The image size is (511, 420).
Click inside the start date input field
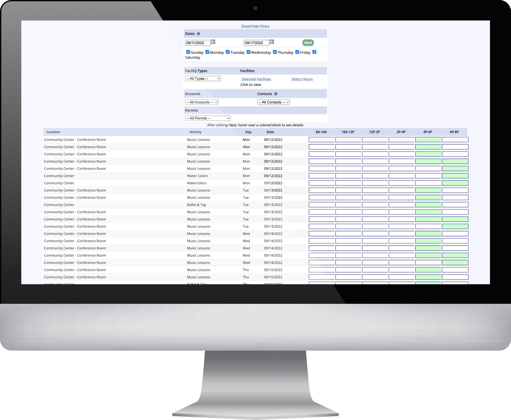[197, 43]
